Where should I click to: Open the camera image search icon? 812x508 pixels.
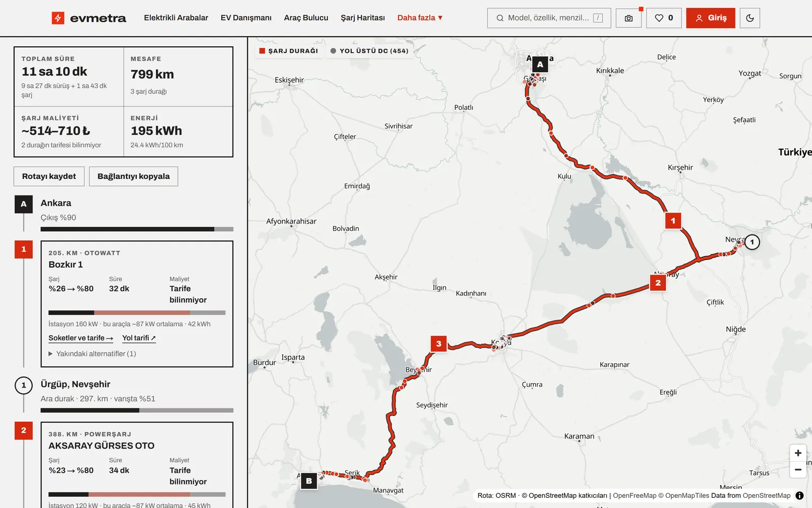click(x=628, y=18)
